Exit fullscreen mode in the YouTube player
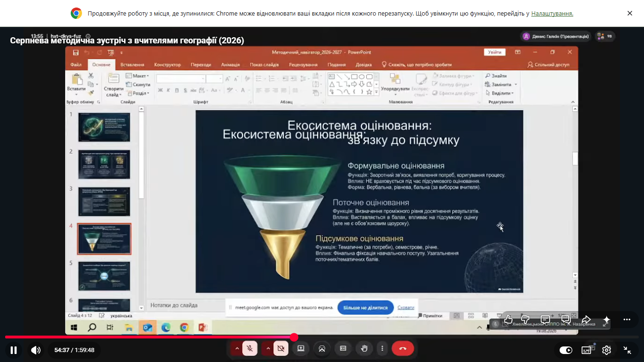Image resolution: width=644 pixels, height=362 pixels. coord(627,350)
